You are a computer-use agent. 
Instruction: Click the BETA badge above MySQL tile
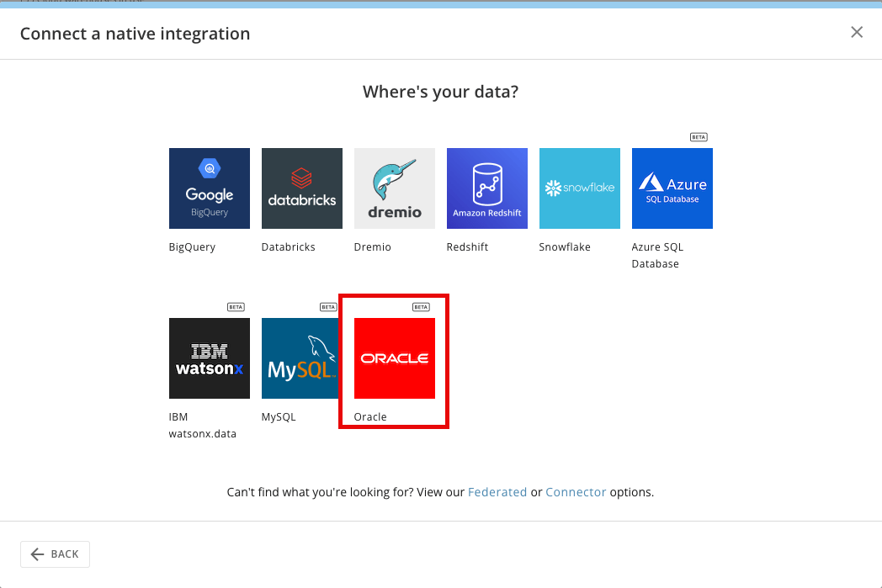click(328, 307)
